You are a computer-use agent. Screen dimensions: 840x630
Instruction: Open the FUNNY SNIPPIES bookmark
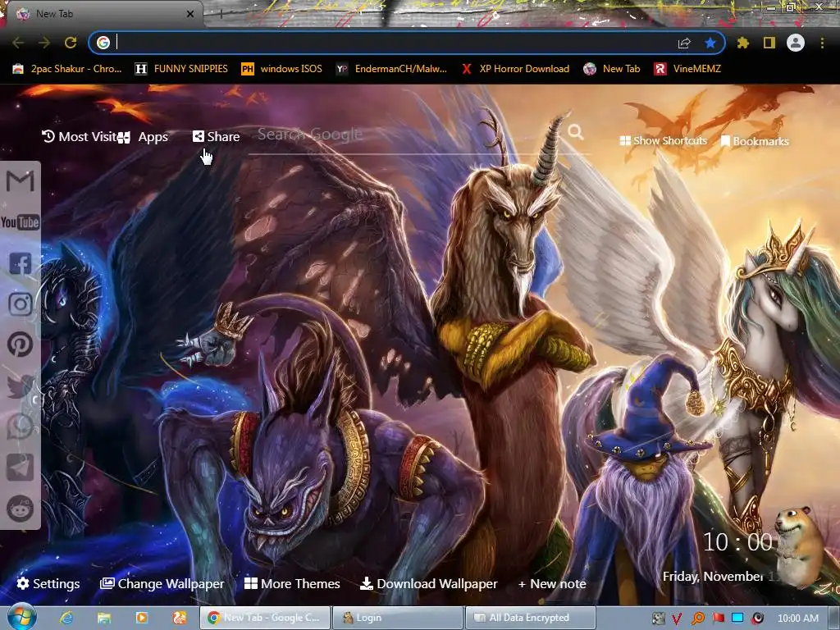[x=181, y=69]
